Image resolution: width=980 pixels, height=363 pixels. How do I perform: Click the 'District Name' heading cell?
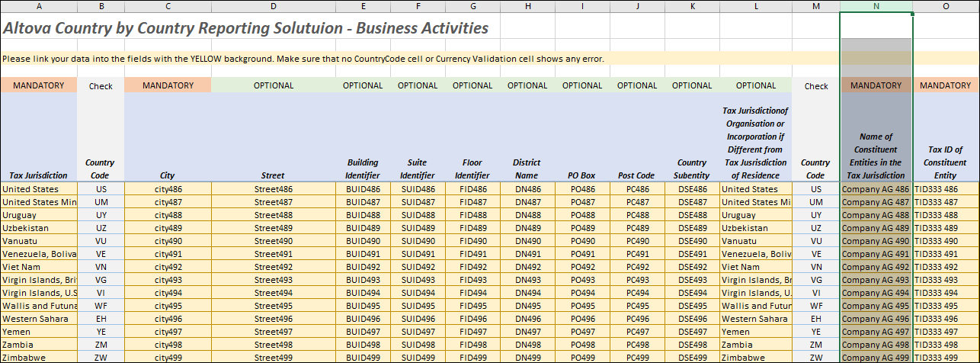[x=527, y=137]
